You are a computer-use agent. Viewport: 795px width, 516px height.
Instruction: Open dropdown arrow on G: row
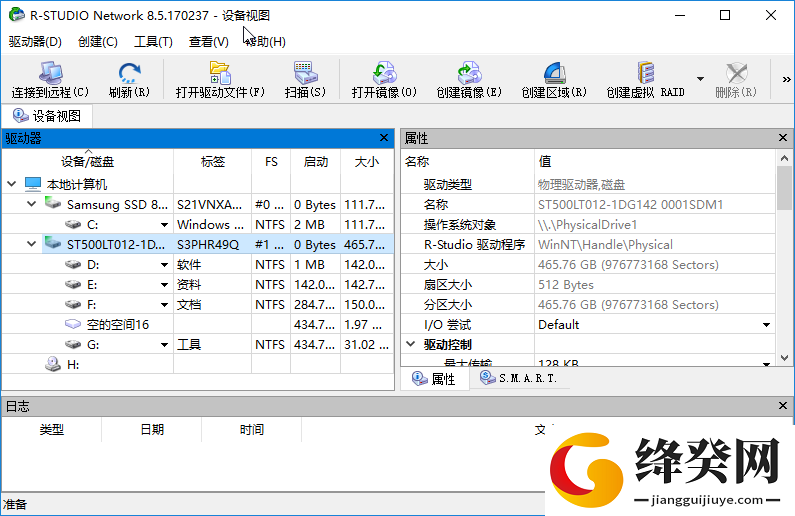[x=164, y=345]
